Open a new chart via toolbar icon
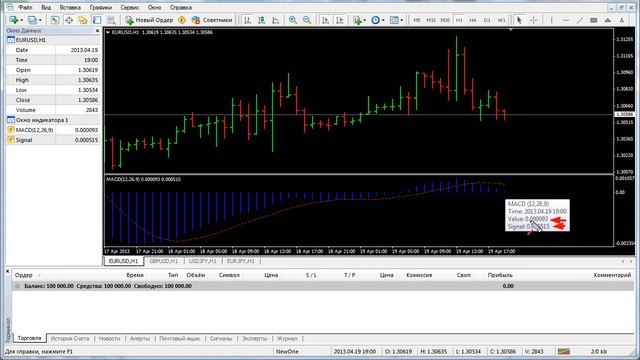Image resolution: width=640 pixels, height=360 pixels. pyautogui.click(x=13, y=20)
